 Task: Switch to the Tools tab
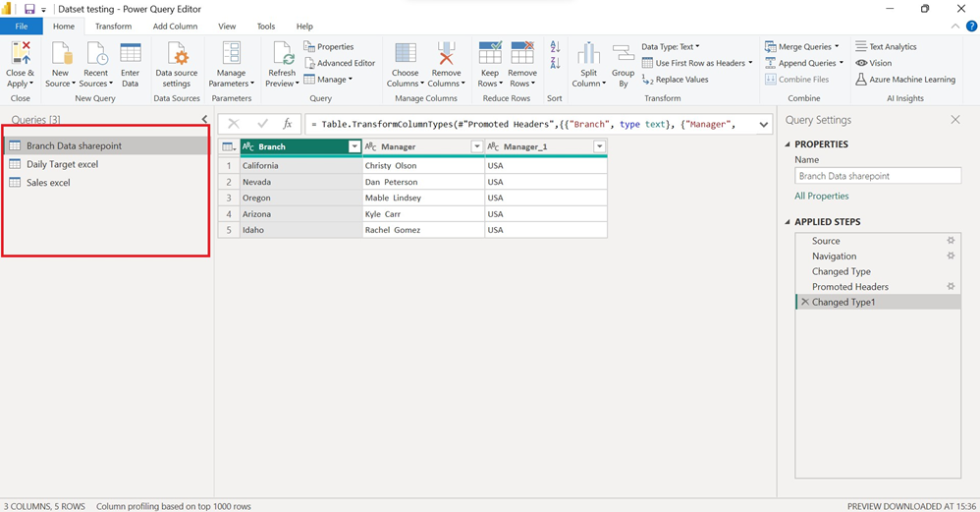coord(266,27)
